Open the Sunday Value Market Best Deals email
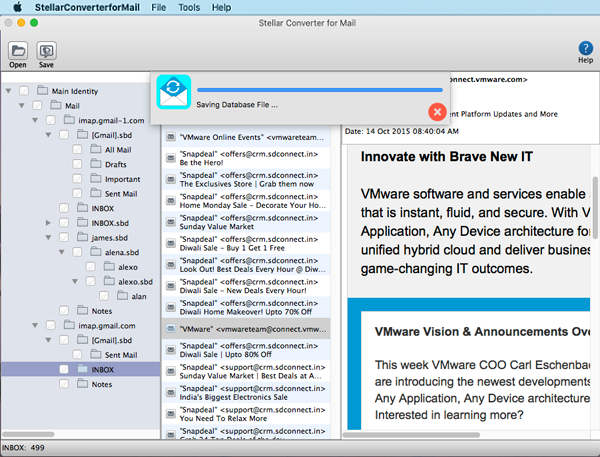This screenshot has width=600, height=457. click(x=246, y=371)
